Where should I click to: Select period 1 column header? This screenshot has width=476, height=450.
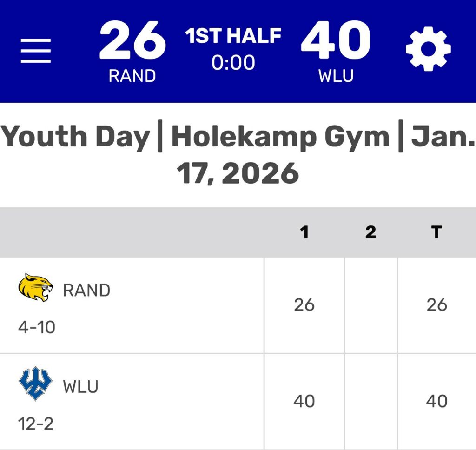(x=304, y=232)
